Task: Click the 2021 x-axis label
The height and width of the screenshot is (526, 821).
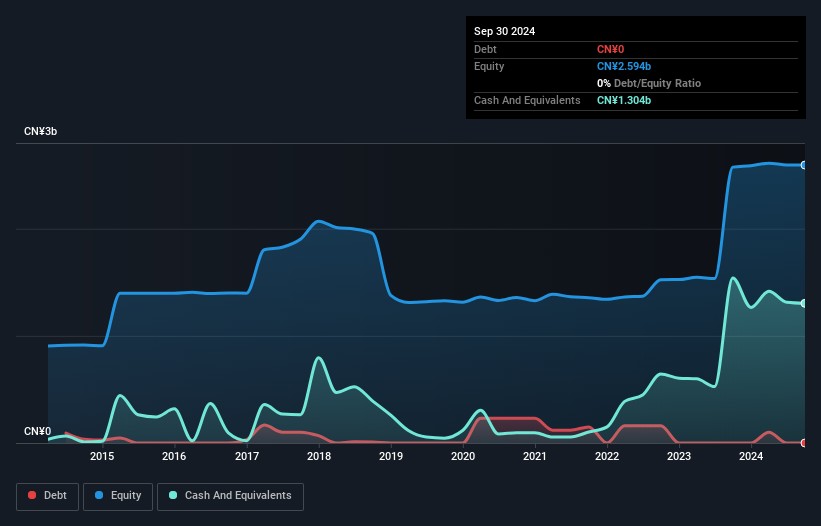Action: [x=535, y=456]
